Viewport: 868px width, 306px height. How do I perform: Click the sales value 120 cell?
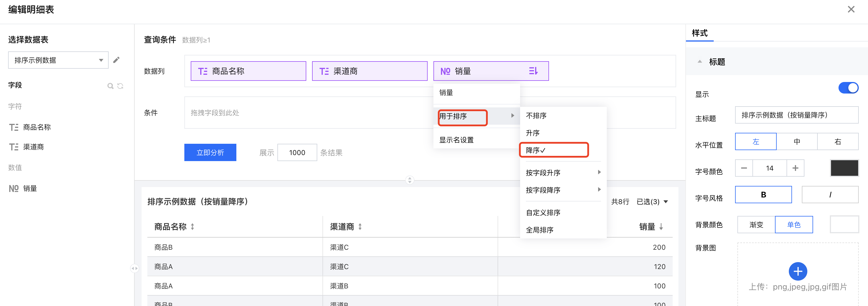pyautogui.click(x=585, y=267)
